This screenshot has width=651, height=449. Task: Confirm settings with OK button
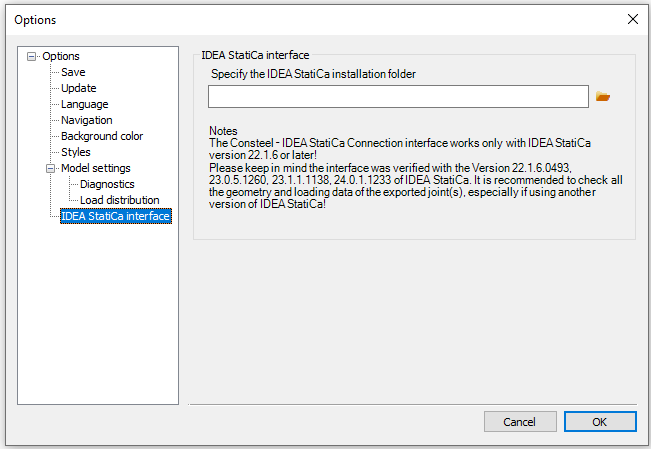[600, 422]
